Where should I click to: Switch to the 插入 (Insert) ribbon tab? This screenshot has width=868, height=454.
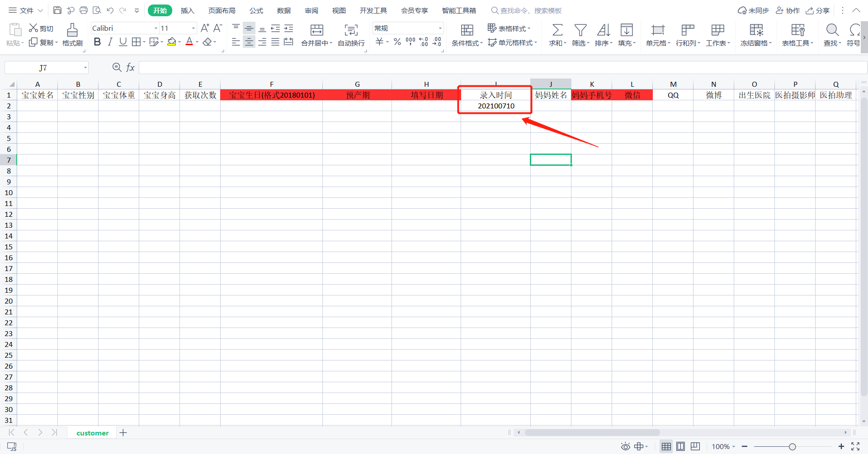click(187, 10)
